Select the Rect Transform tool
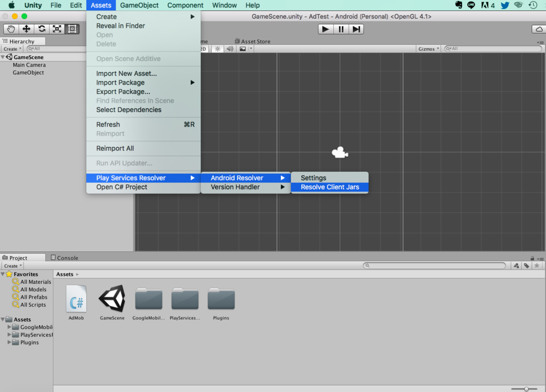This screenshot has height=392, width=546. [x=72, y=29]
